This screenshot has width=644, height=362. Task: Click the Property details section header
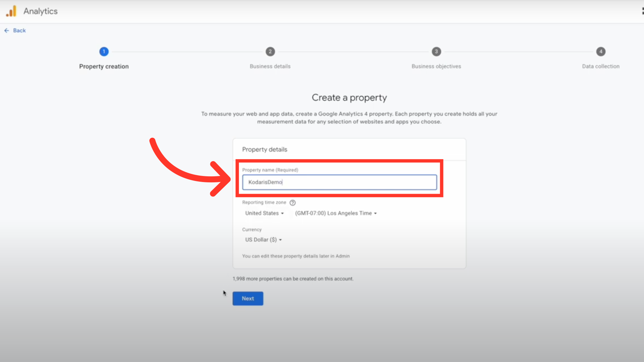pos(265,149)
